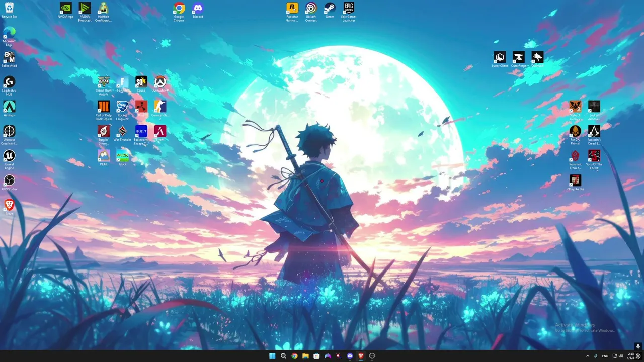This screenshot has height=362, width=644.
Task: Launch War Thunder from the desktop
Action: 122,133
